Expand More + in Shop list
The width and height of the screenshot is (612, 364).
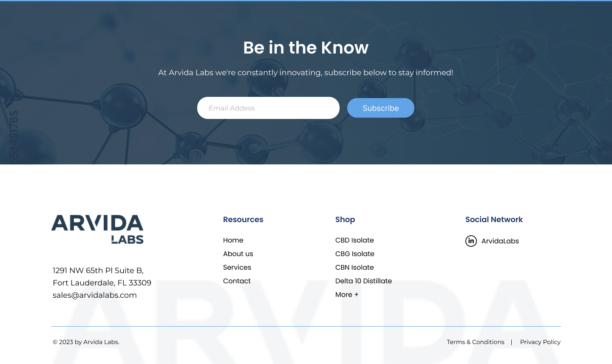tap(347, 294)
